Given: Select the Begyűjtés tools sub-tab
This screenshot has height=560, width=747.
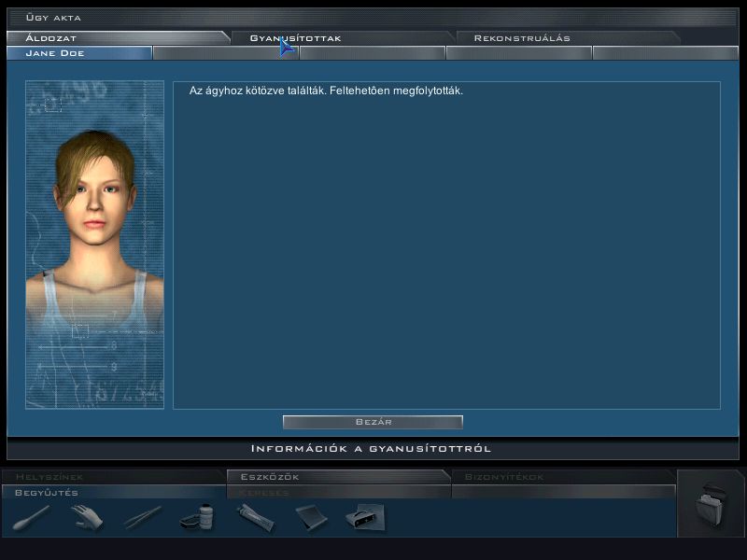Looking at the screenshot, I should (x=46, y=492).
